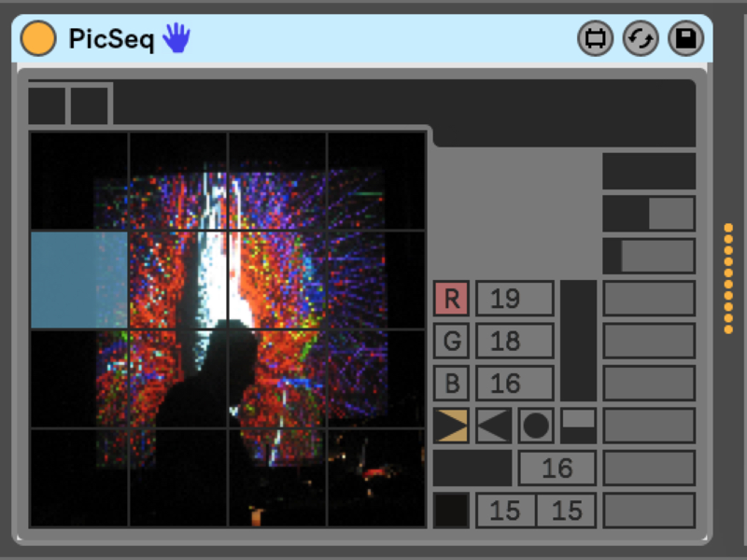Click the round circle mode button
This screenshot has height=560, width=747.
[x=536, y=426]
